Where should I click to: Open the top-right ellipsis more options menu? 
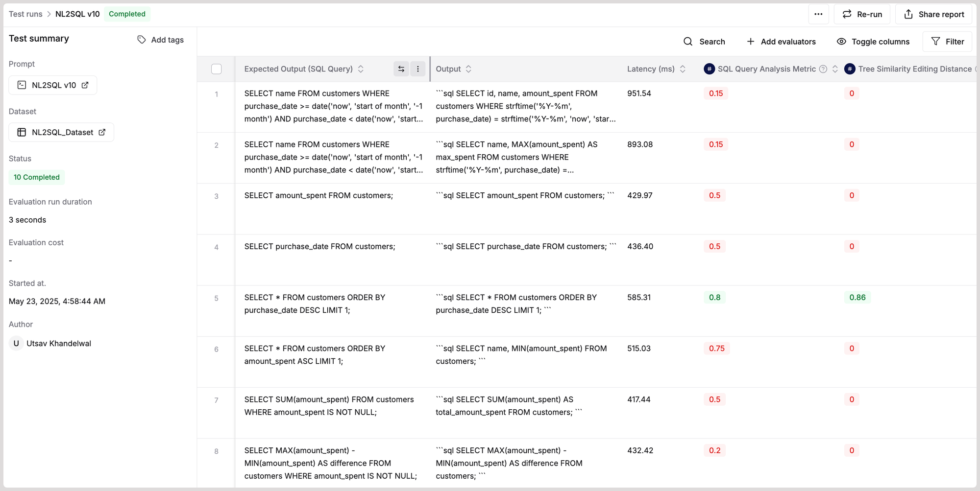818,14
